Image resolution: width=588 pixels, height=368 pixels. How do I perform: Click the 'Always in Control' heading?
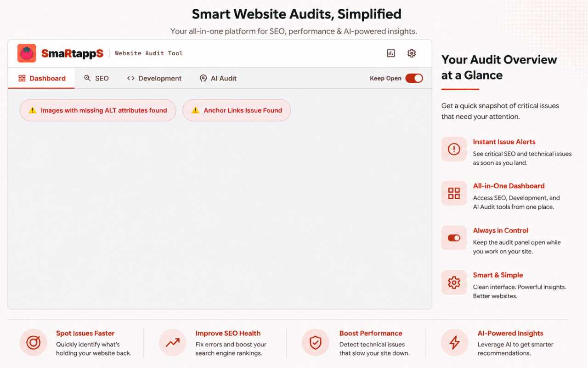click(501, 230)
